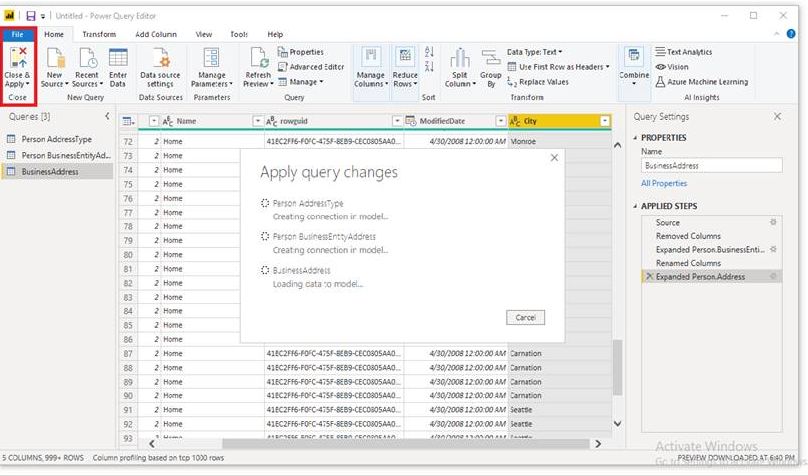Click the Reduce Rows icon

click(405, 57)
